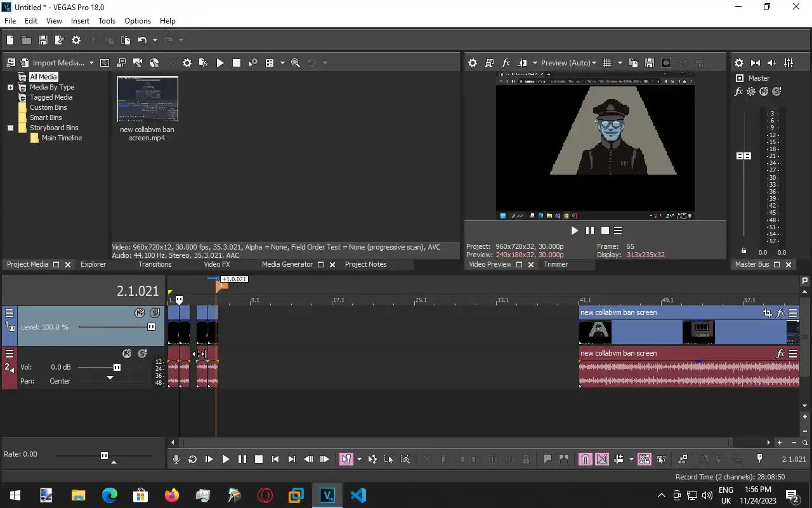Open Mixing Console faders icon
The width and height of the screenshot is (812, 508).
click(x=789, y=63)
